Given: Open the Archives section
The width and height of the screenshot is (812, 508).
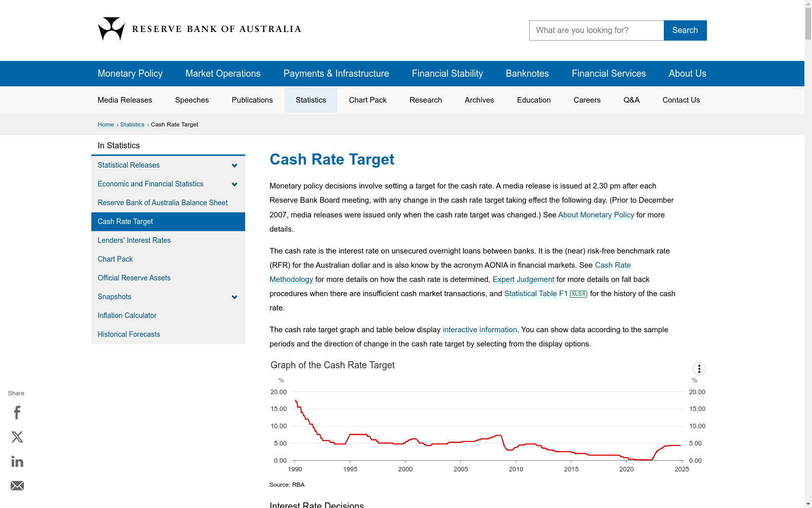Looking at the screenshot, I should (x=479, y=100).
